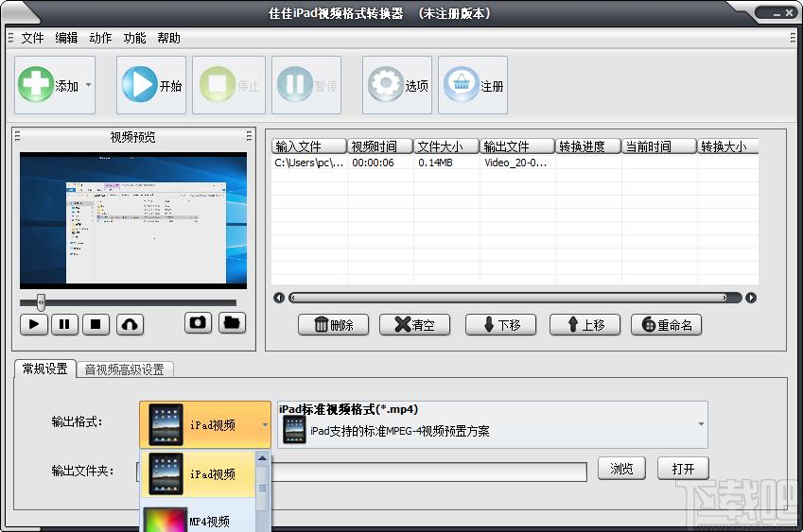803x532 pixels.
Task: Open the dropdown arrow beside 添加
Action: tap(89, 85)
